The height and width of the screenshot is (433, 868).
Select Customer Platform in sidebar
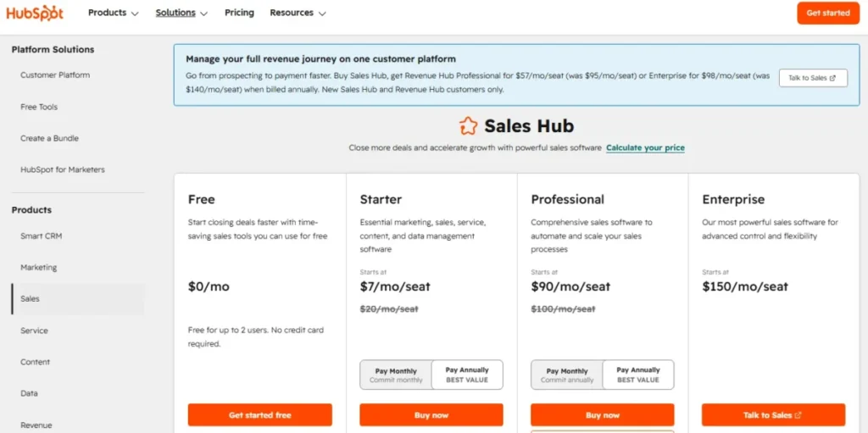click(x=55, y=75)
